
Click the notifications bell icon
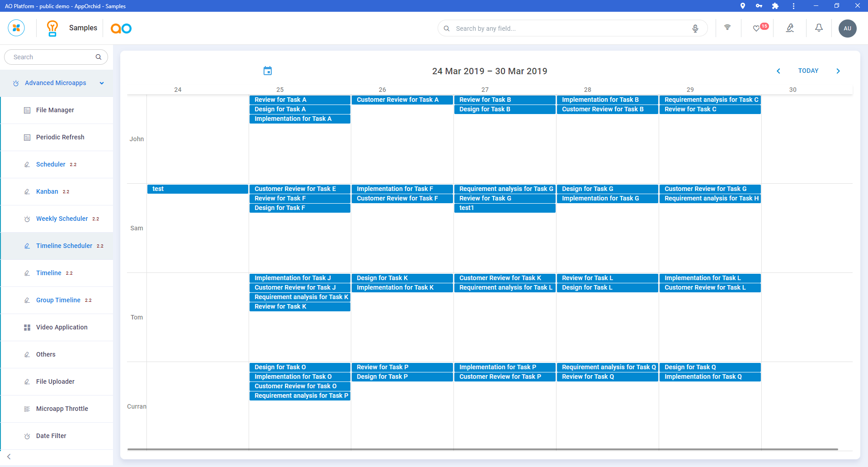coord(819,28)
